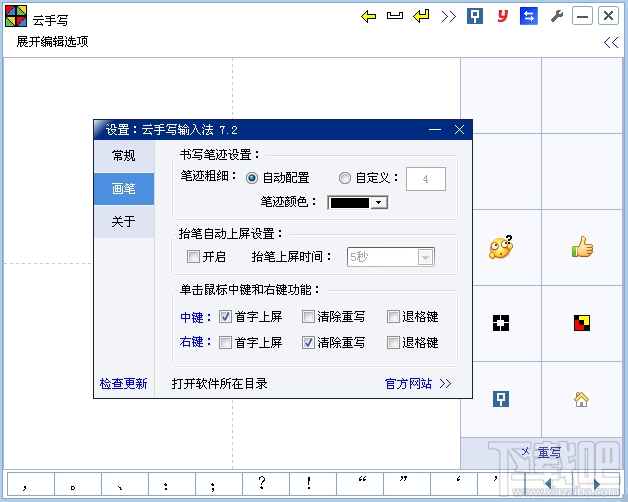Toggle 右键 清除重写 checkbox
Image resolution: width=628 pixels, height=502 pixels.
point(308,343)
